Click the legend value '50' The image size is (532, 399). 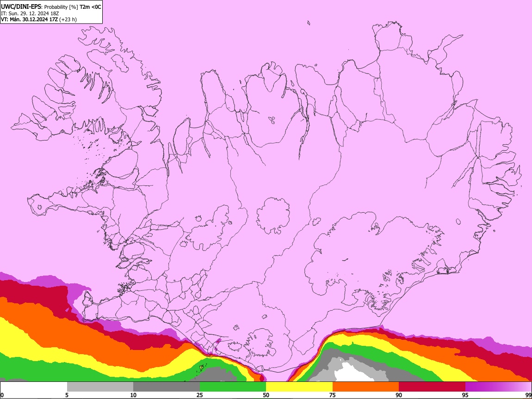(x=266, y=395)
